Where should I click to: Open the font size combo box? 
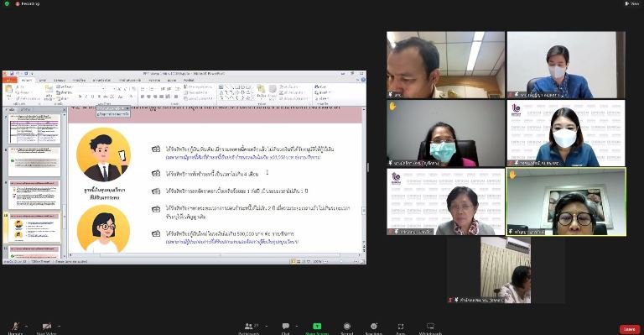[110, 88]
